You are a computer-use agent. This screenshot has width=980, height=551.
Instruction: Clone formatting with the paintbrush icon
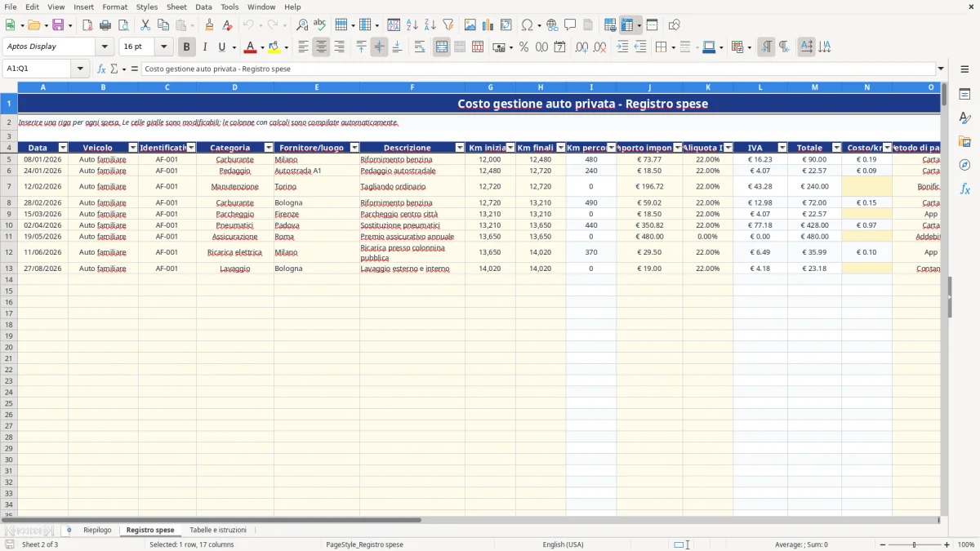point(210,25)
